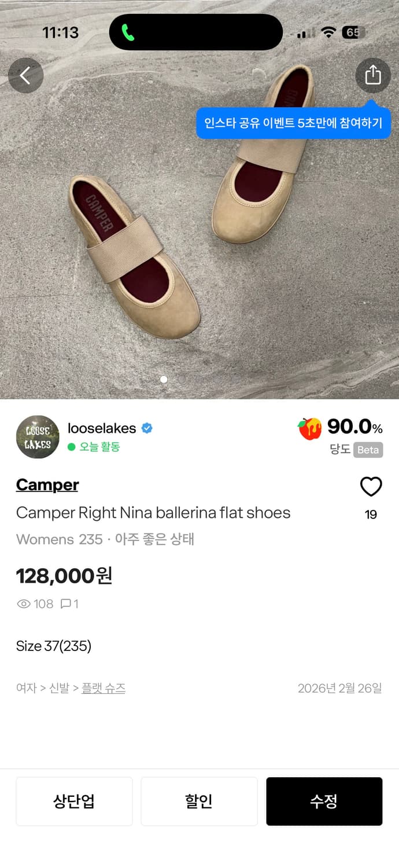Tap the Instagram share event tooltip
Screen dimensions: 399x868
(296, 122)
